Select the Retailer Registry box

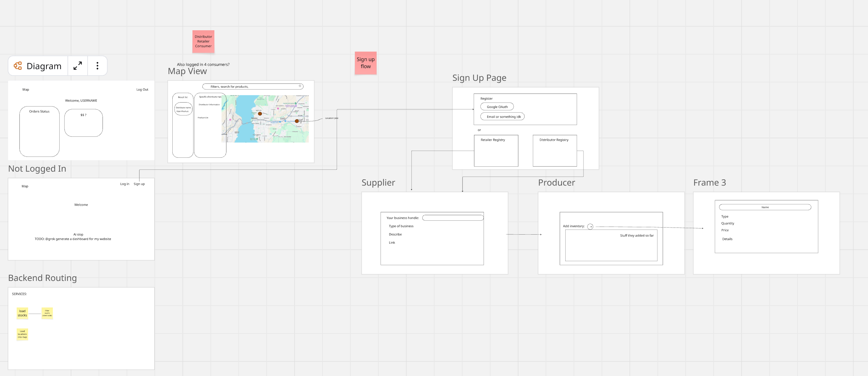[496, 151]
